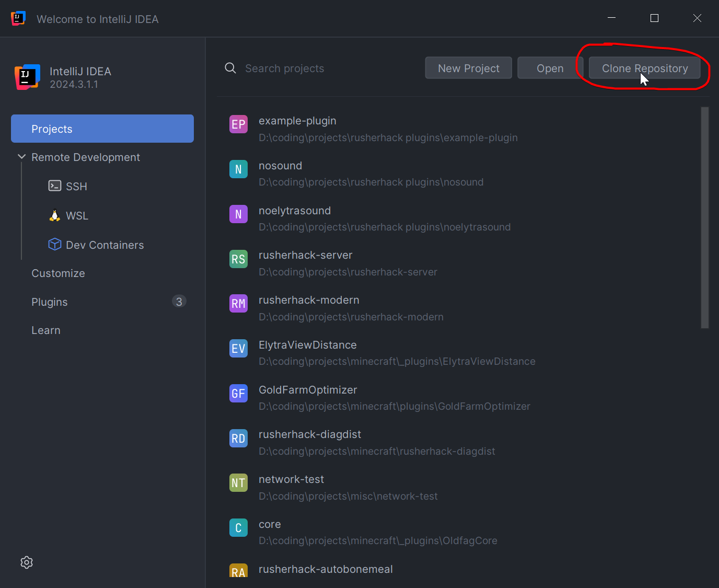Open the Customize section

tap(58, 273)
